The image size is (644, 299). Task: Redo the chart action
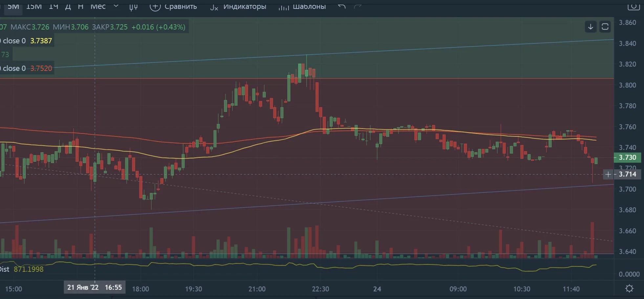[x=358, y=6]
